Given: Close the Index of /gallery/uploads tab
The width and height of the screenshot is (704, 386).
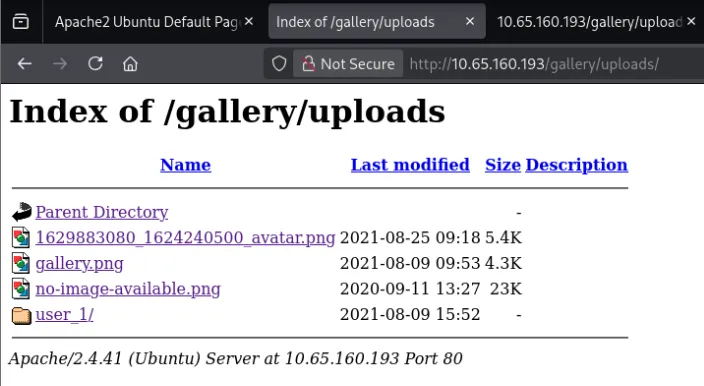Looking at the screenshot, I should [x=470, y=21].
